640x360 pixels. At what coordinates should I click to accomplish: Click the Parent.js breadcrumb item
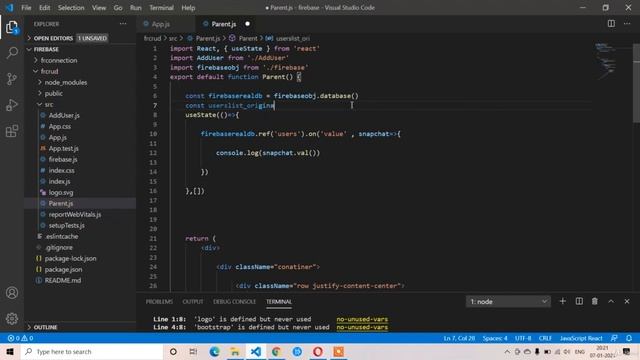tap(208, 38)
